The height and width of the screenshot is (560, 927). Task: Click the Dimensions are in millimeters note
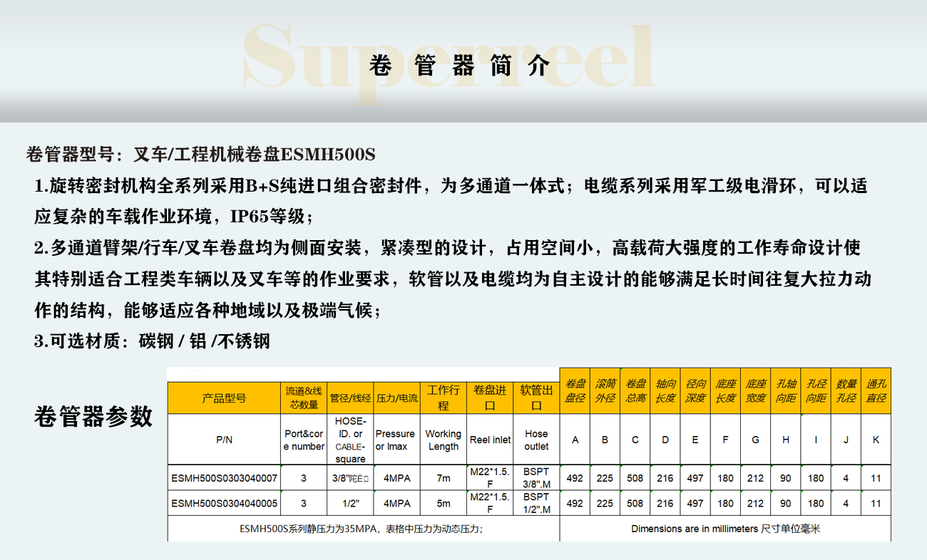pyautogui.click(x=725, y=529)
